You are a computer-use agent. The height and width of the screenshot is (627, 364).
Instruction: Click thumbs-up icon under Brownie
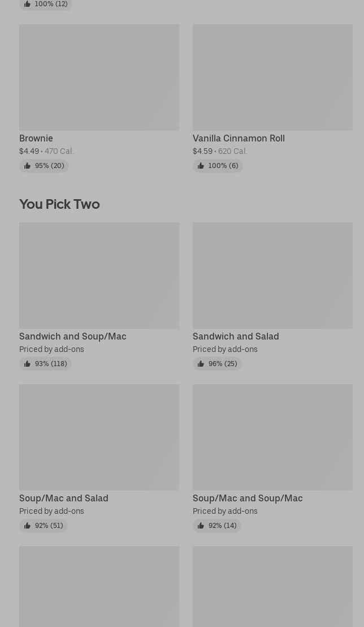coord(27,166)
